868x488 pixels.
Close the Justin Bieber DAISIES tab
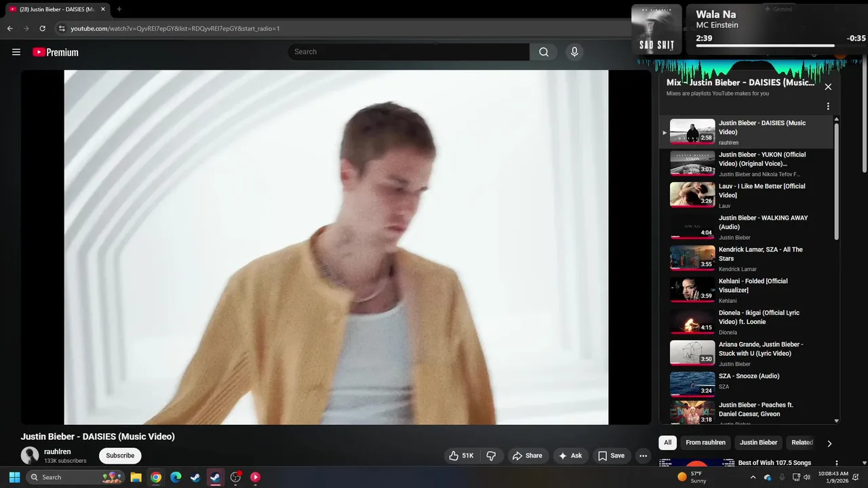[x=103, y=9]
